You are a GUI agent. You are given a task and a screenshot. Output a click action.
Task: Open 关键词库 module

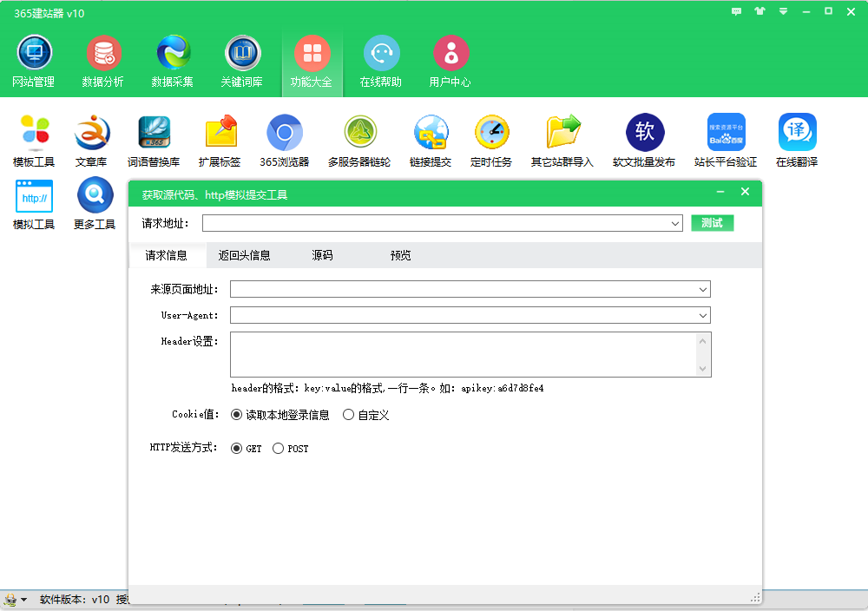click(242, 62)
